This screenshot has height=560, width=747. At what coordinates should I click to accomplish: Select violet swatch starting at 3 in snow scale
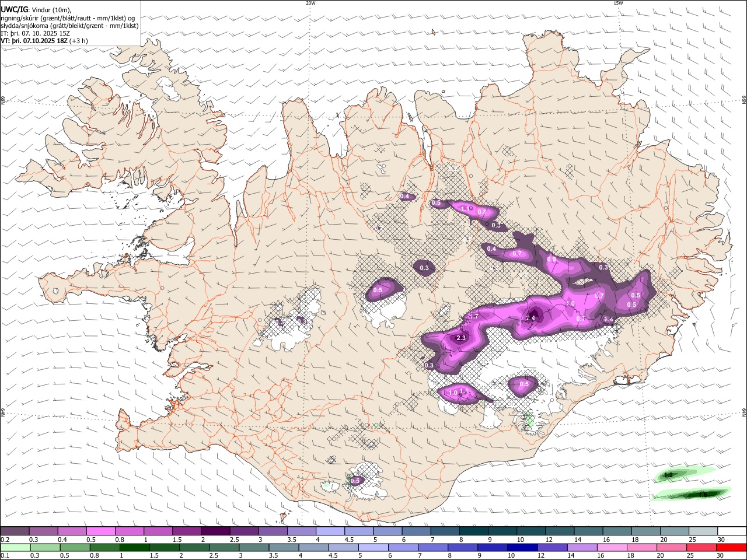(273, 531)
